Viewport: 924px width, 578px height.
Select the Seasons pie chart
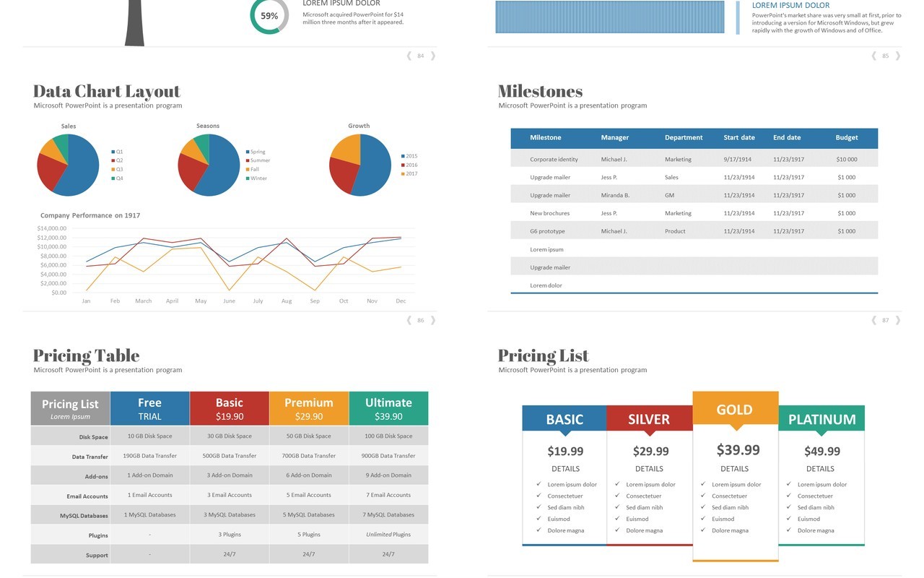pyautogui.click(x=209, y=165)
